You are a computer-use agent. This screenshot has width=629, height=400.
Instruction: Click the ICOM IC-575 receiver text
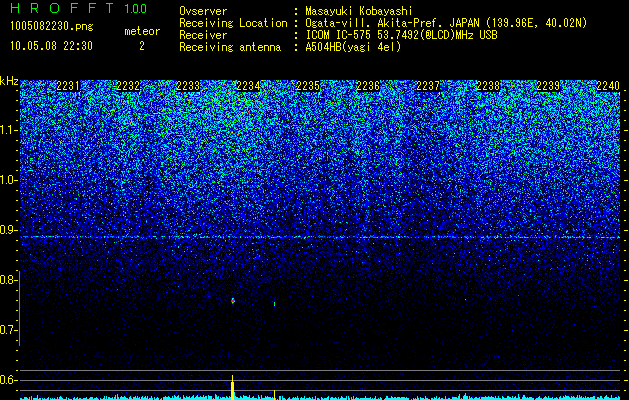pos(401,35)
